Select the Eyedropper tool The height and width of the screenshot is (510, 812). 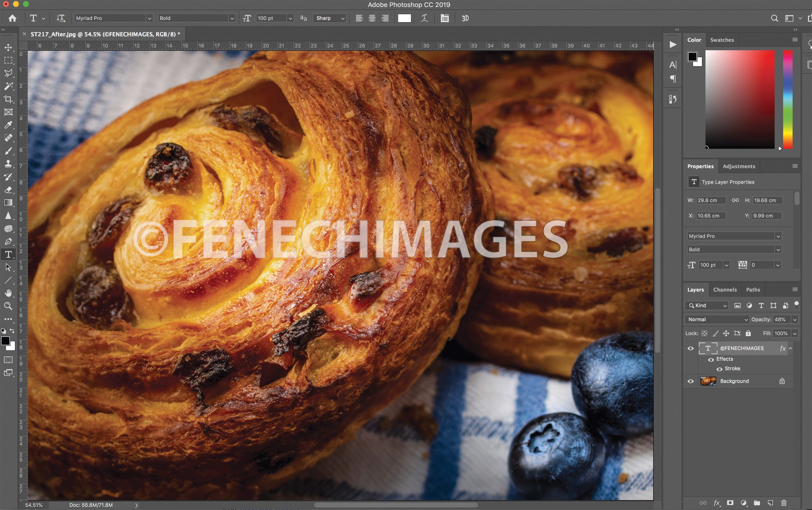9,125
